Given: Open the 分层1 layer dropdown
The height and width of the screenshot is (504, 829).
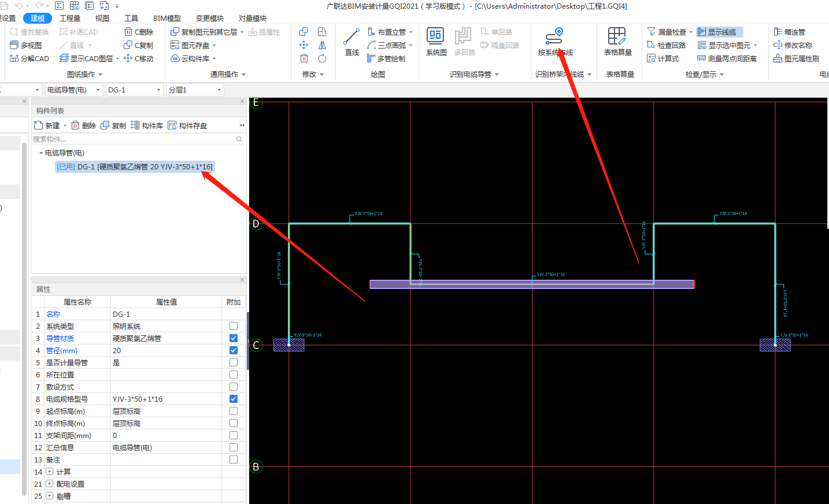Looking at the screenshot, I should pos(195,90).
